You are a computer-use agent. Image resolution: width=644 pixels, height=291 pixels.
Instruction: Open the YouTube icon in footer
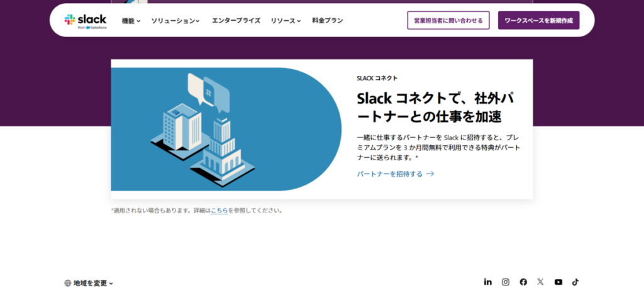pos(558,282)
